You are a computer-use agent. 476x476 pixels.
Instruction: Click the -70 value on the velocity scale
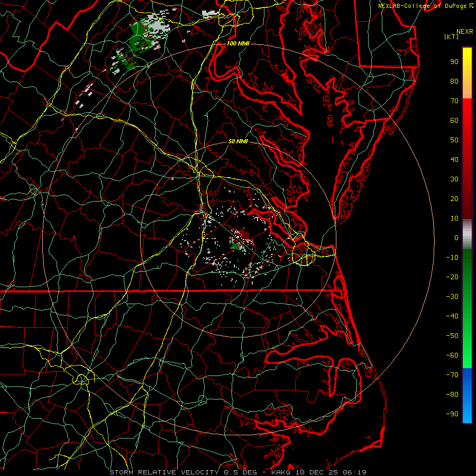(452, 375)
